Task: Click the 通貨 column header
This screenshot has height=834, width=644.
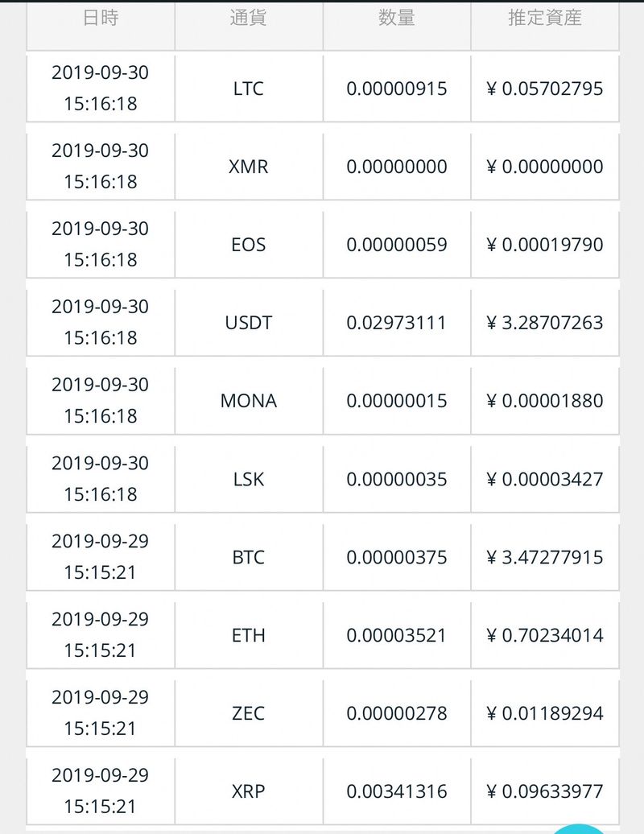Action: click(248, 18)
